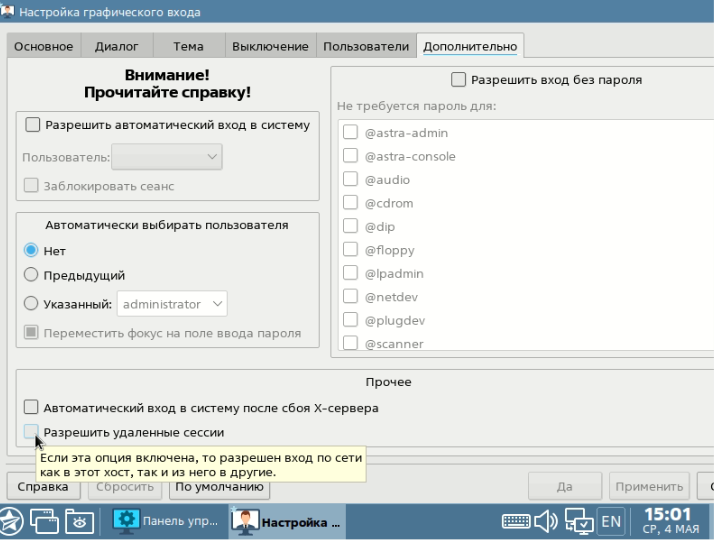This screenshot has width=714, height=540.
Task: Expand the administrator user dropdown
Action: [172, 304]
